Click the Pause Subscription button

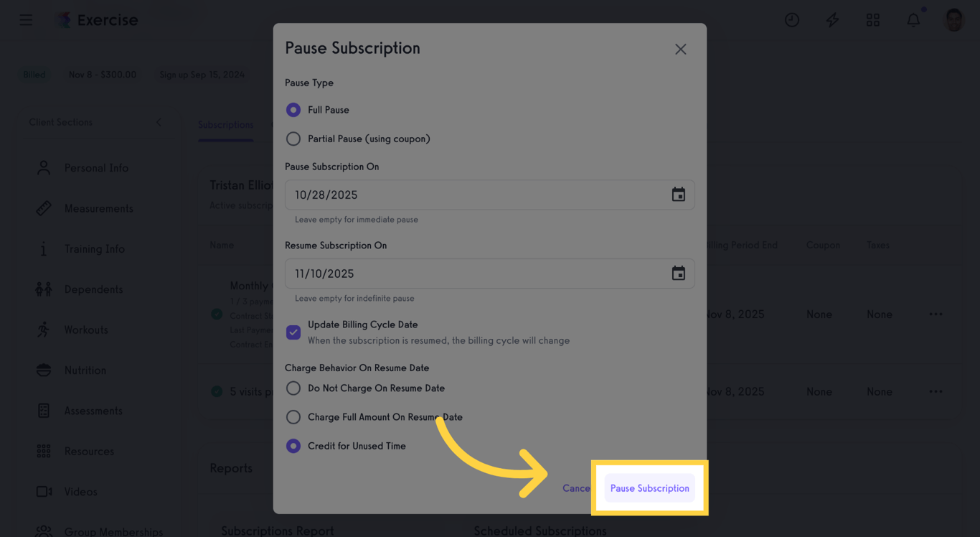(649, 487)
